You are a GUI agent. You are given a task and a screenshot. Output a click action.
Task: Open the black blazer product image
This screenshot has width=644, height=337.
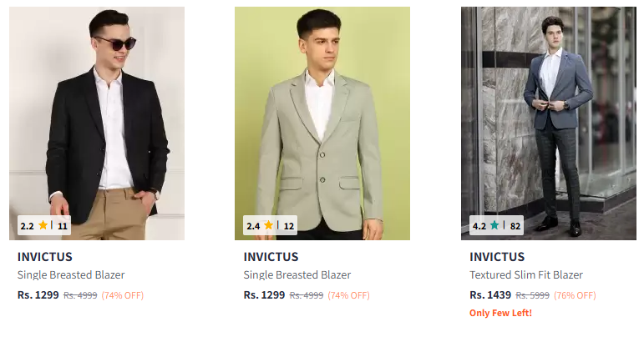[x=97, y=117]
